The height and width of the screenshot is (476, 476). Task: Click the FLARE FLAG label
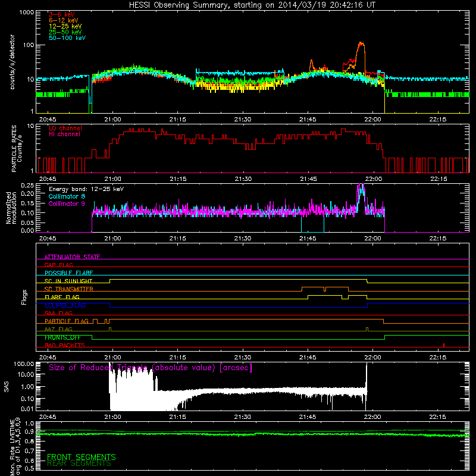click(x=62, y=297)
